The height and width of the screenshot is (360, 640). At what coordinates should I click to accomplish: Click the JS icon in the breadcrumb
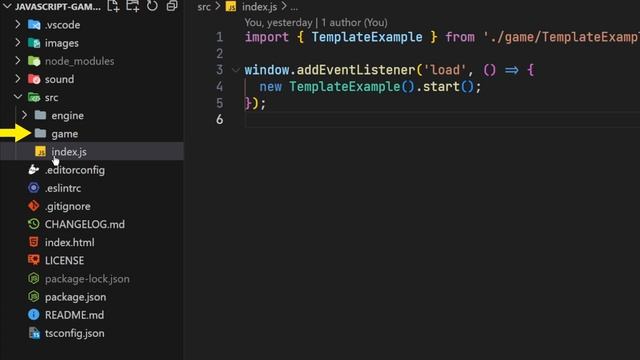pos(231,7)
